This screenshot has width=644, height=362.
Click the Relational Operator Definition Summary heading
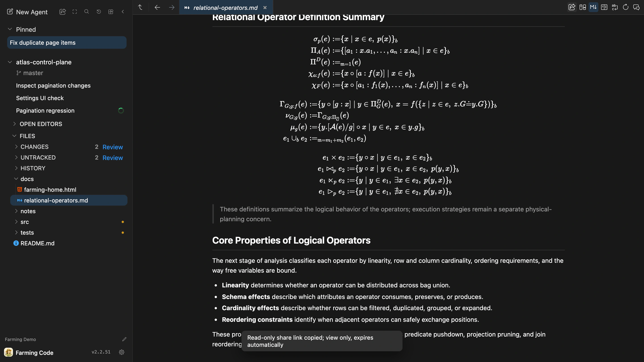click(x=298, y=17)
